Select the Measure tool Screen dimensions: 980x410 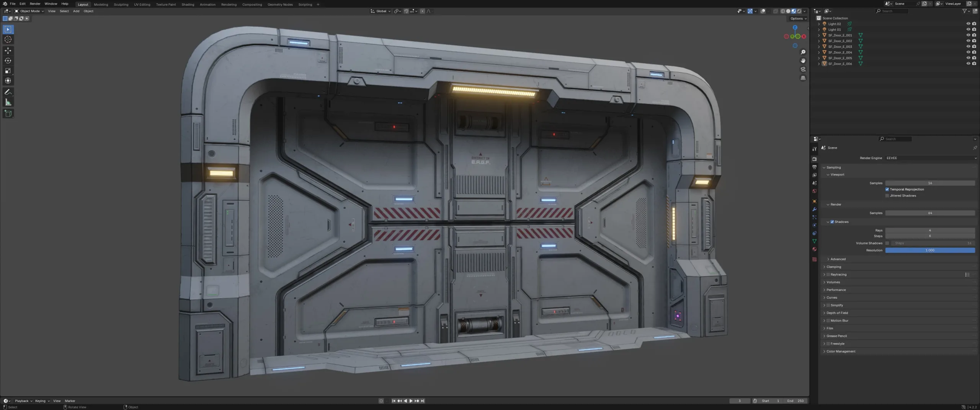pos(8,102)
